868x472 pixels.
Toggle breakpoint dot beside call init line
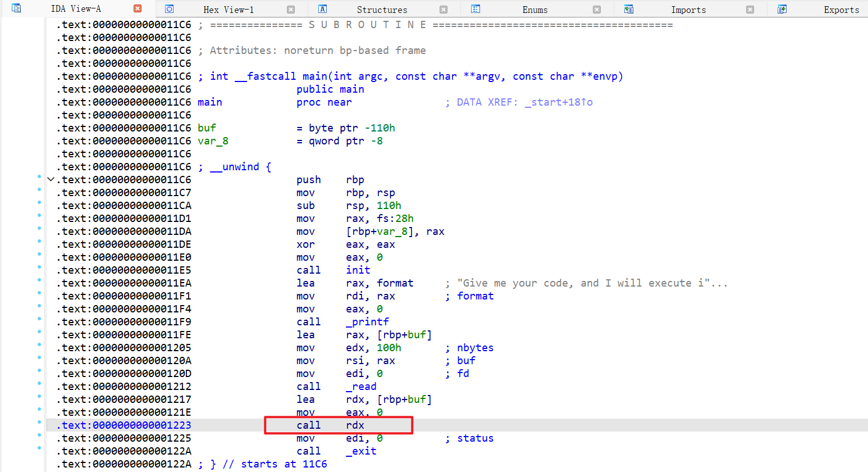[39, 267]
